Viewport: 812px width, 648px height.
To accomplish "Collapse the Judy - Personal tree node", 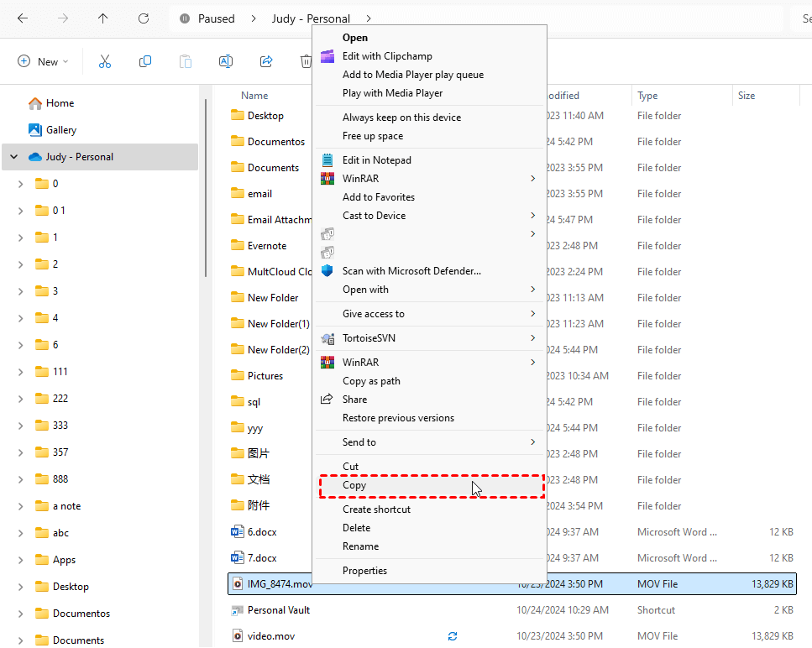I will 14,157.
